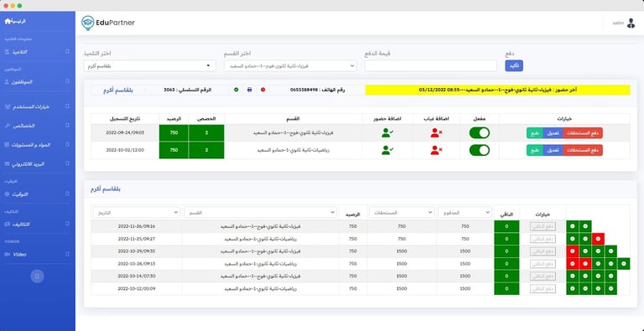Click the red session square in the 2022-11-25 row
The width and height of the screenshot is (644, 331).
click(598, 239)
